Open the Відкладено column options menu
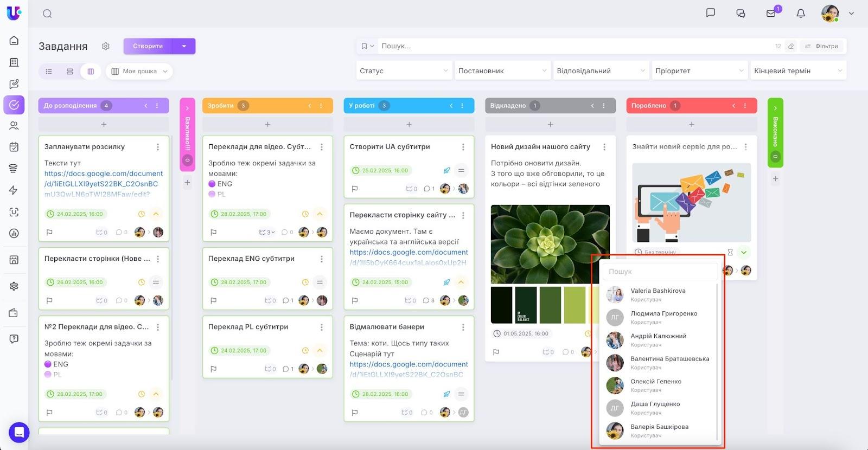Screen dimensions: 868x450 point(604,106)
